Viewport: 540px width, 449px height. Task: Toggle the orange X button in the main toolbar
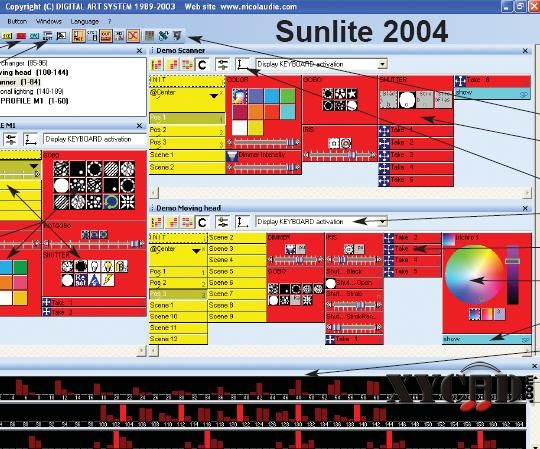[x=133, y=35]
